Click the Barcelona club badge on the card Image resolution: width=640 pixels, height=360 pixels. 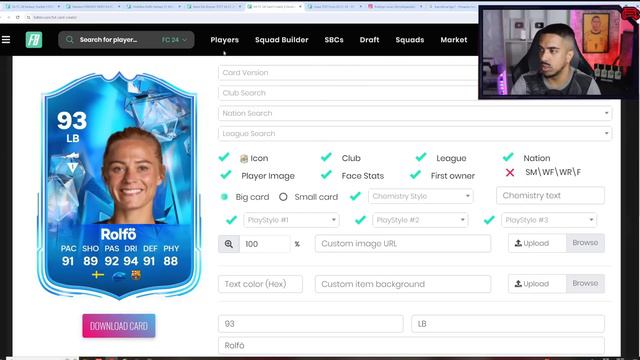(136, 275)
